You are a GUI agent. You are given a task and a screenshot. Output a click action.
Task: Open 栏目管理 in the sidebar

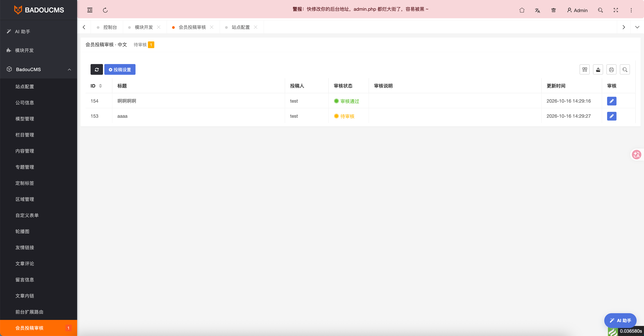pyautogui.click(x=39, y=135)
